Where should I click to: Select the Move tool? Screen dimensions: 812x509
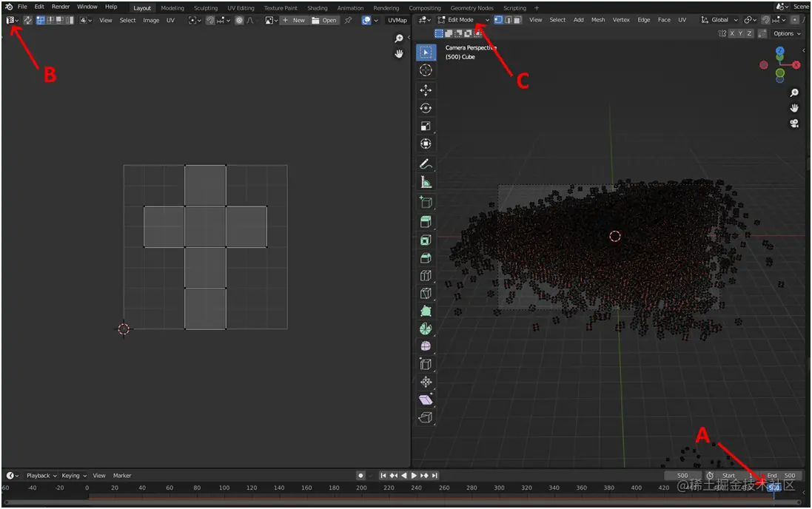pos(426,90)
